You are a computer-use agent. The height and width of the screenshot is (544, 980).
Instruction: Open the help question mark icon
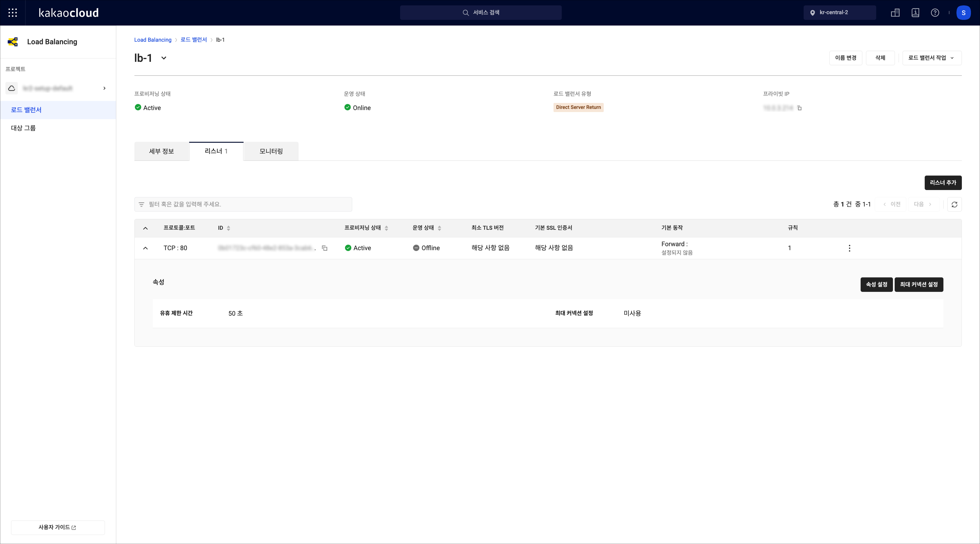[x=935, y=13]
